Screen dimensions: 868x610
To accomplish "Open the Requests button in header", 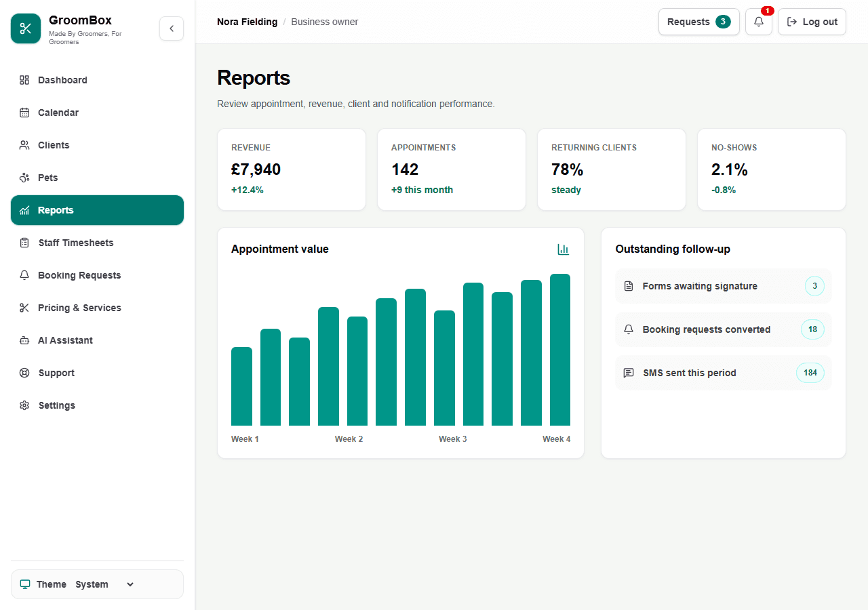I will pos(698,22).
